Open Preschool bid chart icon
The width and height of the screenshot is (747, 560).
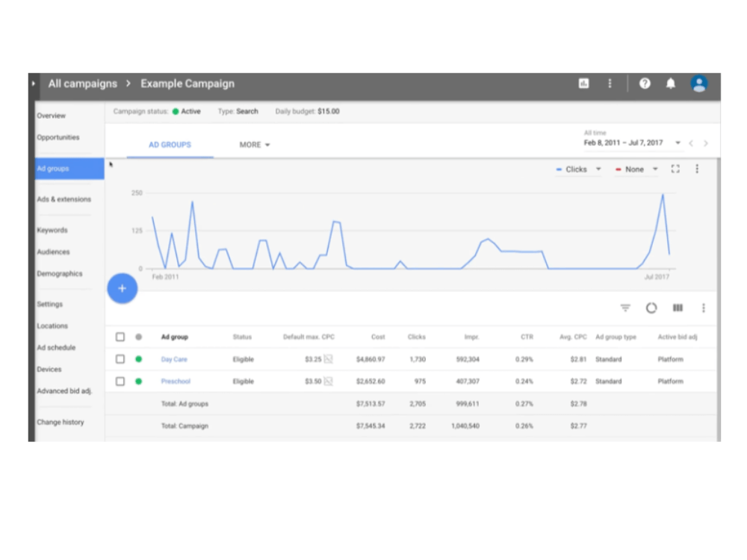point(328,381)
